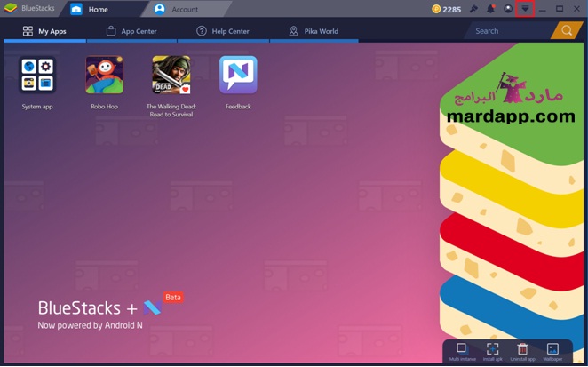The image size is (588, 367).
Task: Click the profile circle icon in title bar
Action: coord(508,9)
